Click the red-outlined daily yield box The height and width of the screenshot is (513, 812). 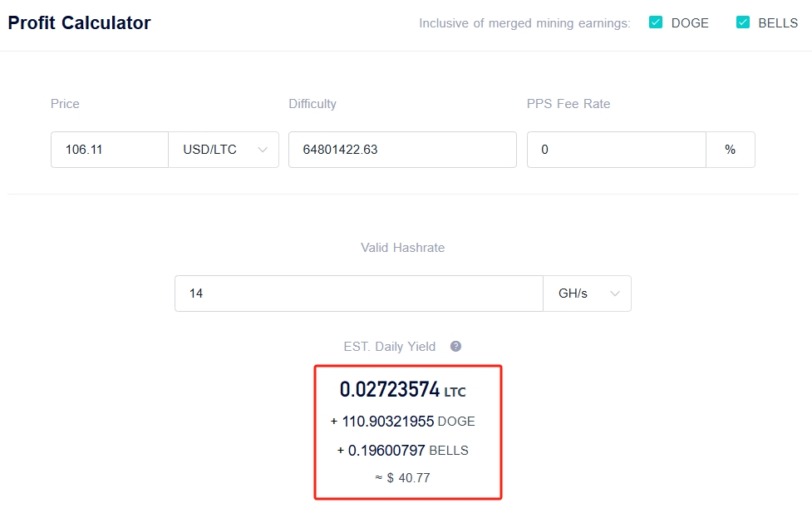[x=406, y=432]
